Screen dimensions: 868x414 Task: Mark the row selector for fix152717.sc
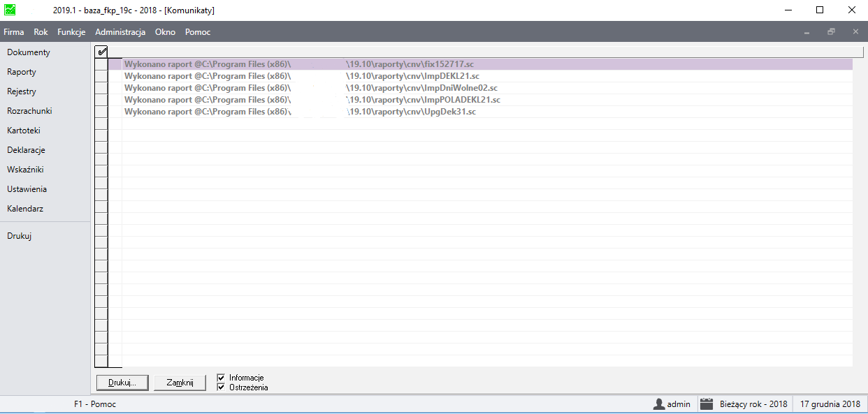tap(101, 64)
